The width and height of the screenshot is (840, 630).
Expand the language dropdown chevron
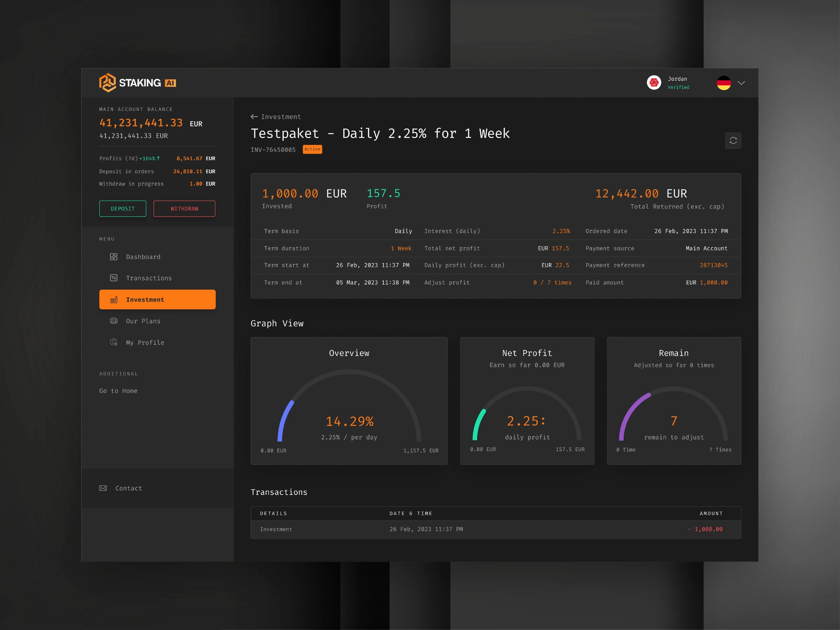[x=741, y=83]
